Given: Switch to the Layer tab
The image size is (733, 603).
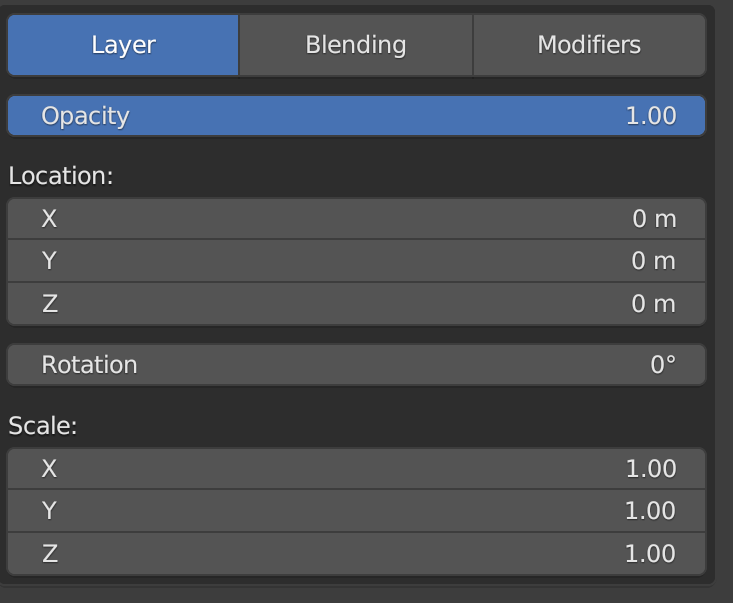Looking at the screenshot, I should pyautogui.click(x=123, y=45).
